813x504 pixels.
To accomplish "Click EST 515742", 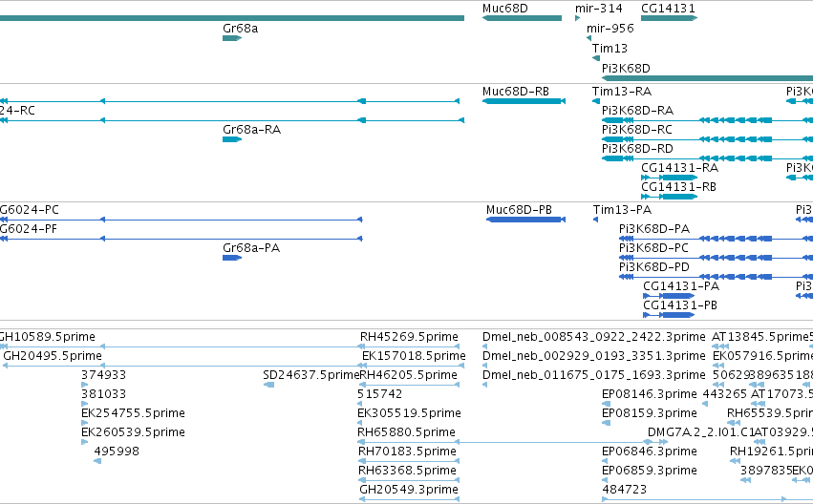I will (379, 394).
